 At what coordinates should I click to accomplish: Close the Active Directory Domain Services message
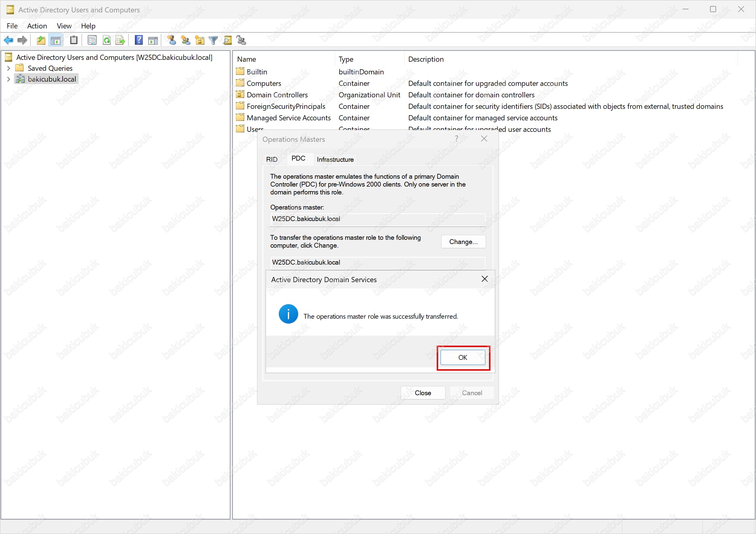[x=484, y=279]
